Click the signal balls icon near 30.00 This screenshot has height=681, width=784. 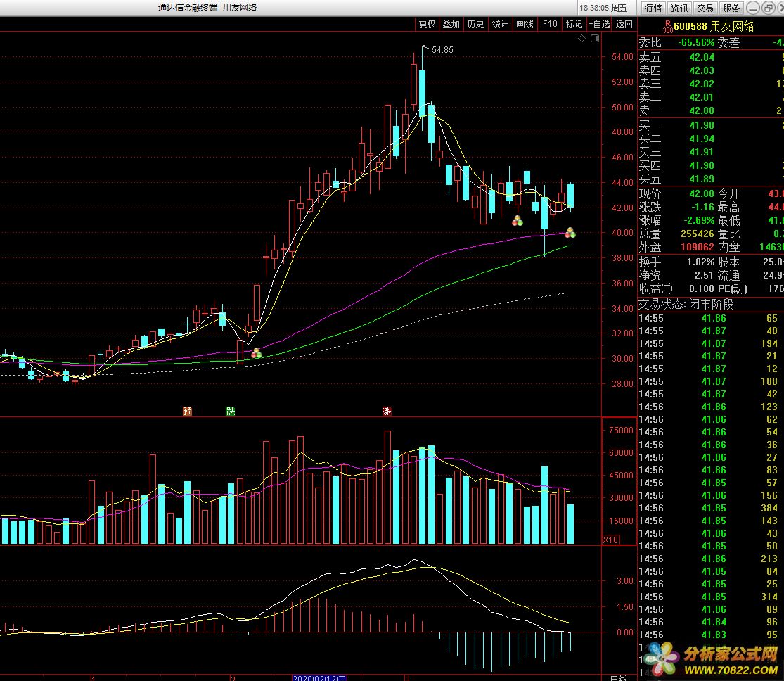[257, 353]
